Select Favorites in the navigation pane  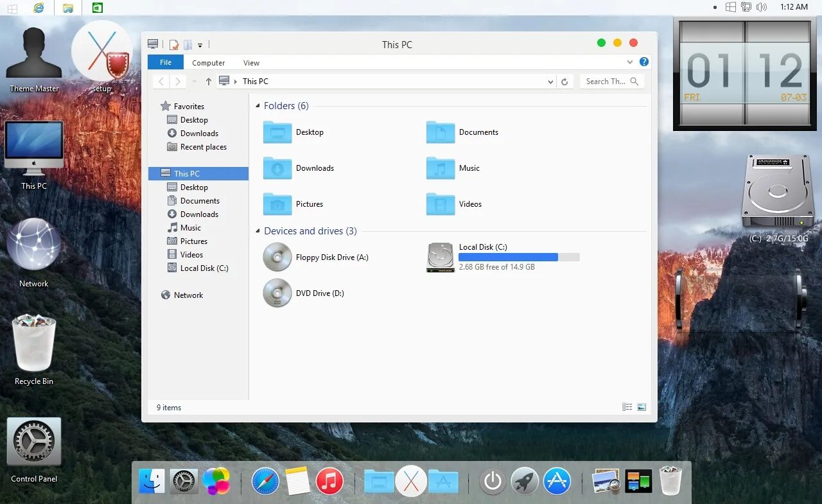pyautogui.click(x=182, y=107)
